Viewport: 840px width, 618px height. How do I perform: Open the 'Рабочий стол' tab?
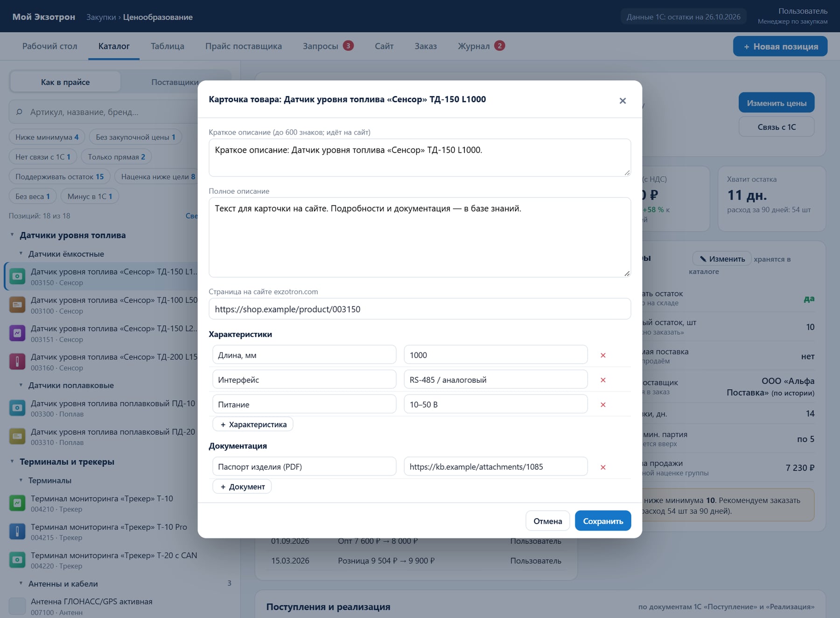coord(50,46)
